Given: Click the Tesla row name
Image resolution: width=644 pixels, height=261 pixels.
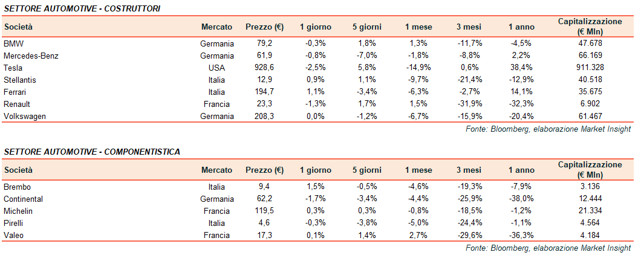Looking at the screenshot, I should pos(13,68).
